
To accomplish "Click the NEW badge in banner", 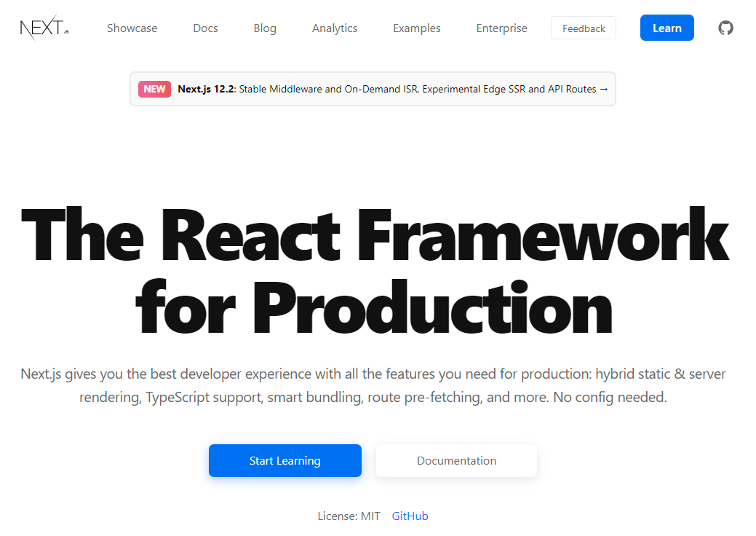I will point(154,89).
